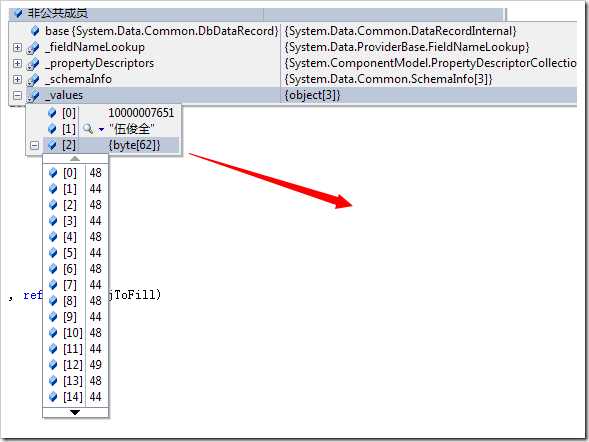Image resolution: width=589 pixels, height=442 pixels.
Task: Click the scroll down arrow of byte list
Action: coord(75,412)
